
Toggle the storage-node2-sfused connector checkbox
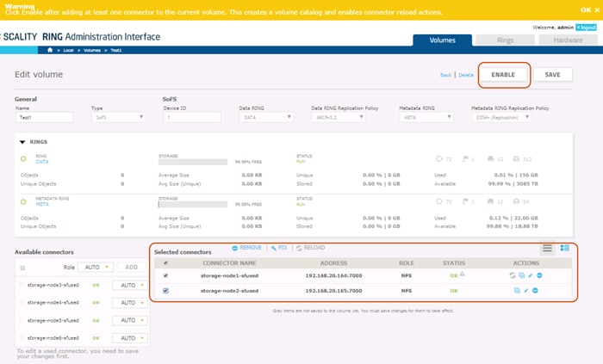[x=166, y=291]
